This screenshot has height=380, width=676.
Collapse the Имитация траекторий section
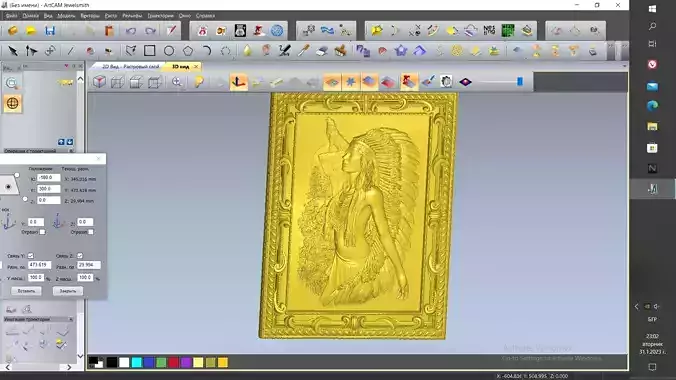(x=71, y=320)
